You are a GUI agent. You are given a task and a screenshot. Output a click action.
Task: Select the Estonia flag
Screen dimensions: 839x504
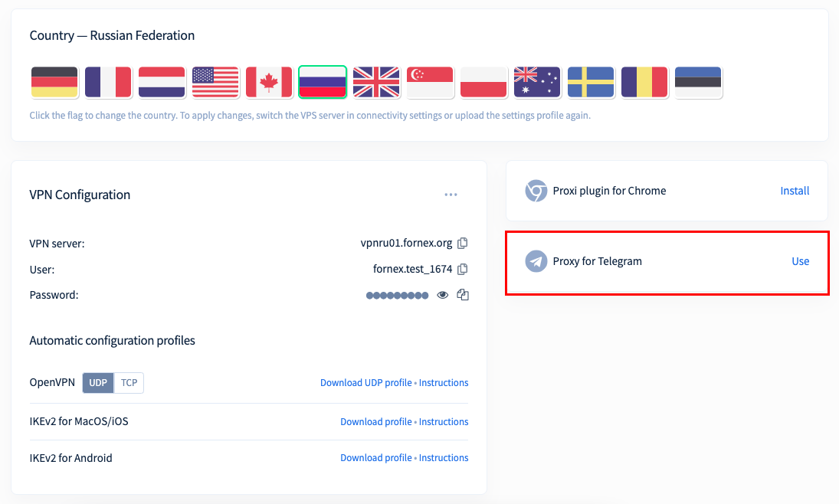click(x=698, y=82)
